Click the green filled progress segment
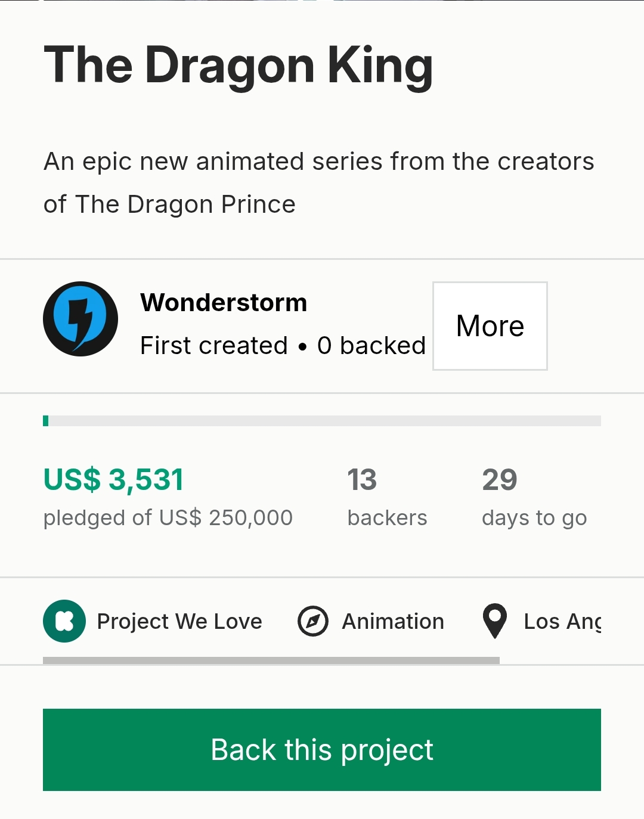The image size is (644, 819). [46, 421]
